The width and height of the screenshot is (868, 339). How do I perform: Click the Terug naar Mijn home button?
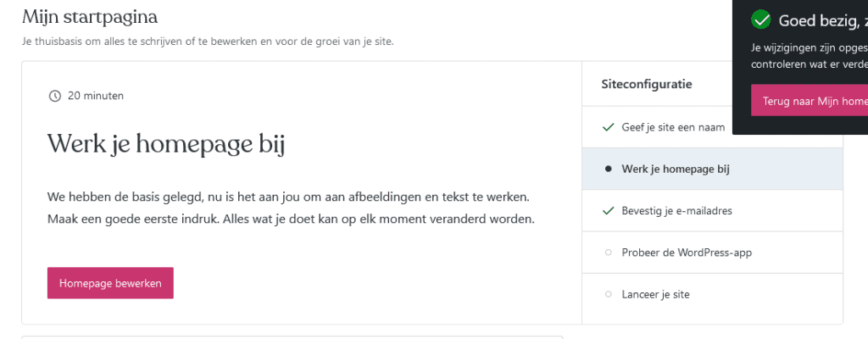(810, 101)
